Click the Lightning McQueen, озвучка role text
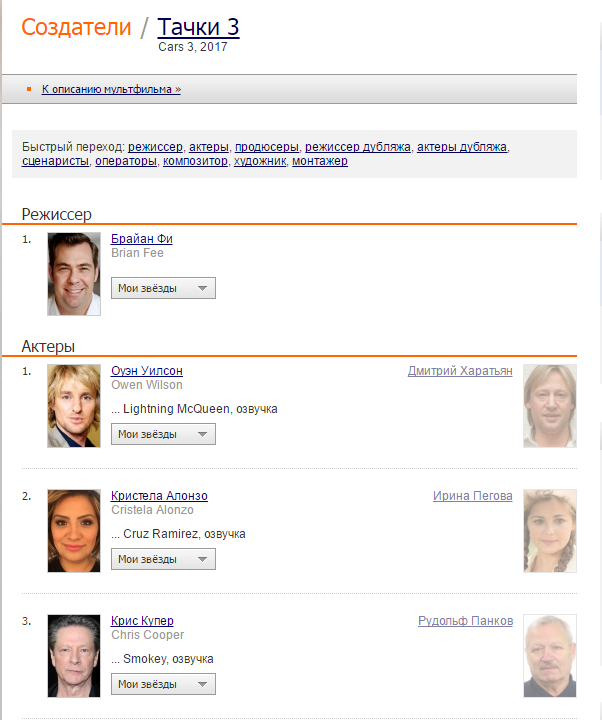This screenshot has height=720, width=602. click(x=194, y=409)
